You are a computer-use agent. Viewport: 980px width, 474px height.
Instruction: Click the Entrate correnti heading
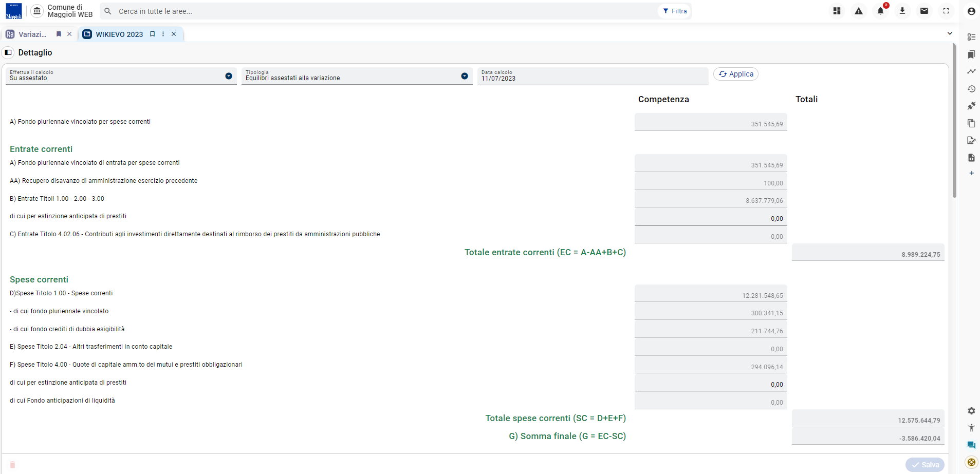click(x=41, y=149)
